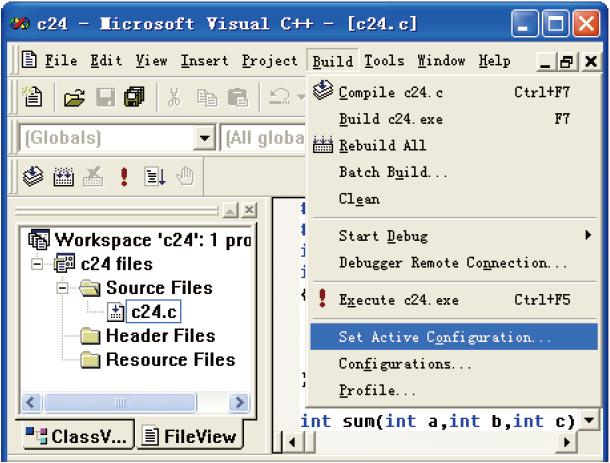Click the Paste clipboard icon
This screenshot has height=463, width=610.
point(238,97)
